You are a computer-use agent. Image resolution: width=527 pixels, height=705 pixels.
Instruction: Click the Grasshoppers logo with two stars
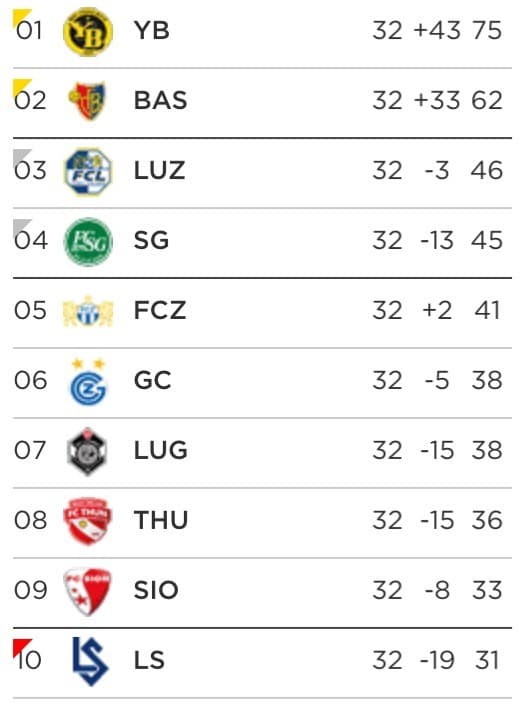tap(89, 382)
